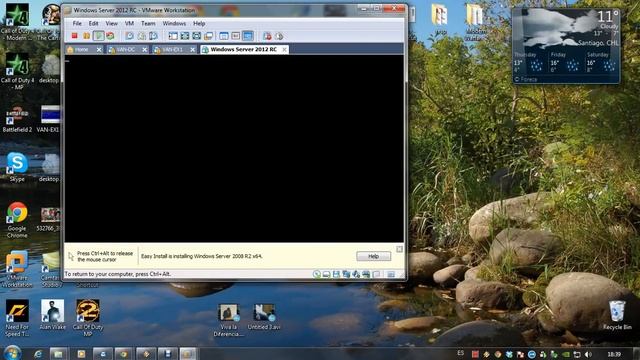
Task: Click inside the black VM console screen
Action: pyautogui.click(x=234, y=149)
